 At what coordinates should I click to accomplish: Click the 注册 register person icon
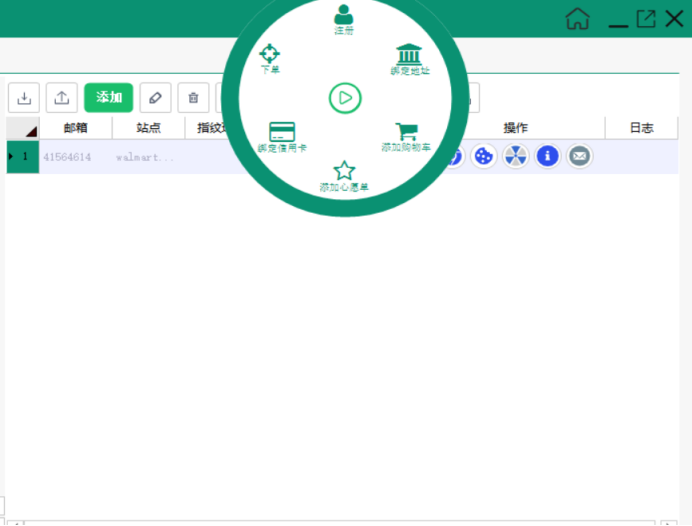(x=344, y=15)
